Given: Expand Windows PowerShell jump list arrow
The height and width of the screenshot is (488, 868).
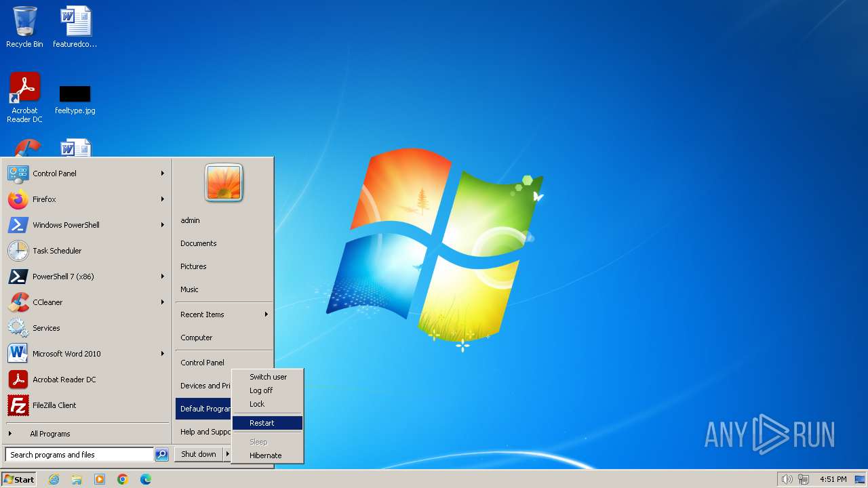Looking at the screenshot, I should (x=163, y=225).
